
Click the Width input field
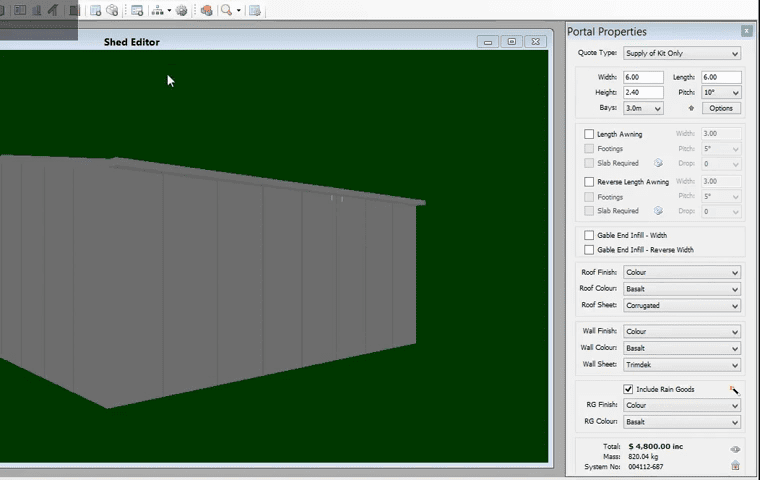(643, 77)
